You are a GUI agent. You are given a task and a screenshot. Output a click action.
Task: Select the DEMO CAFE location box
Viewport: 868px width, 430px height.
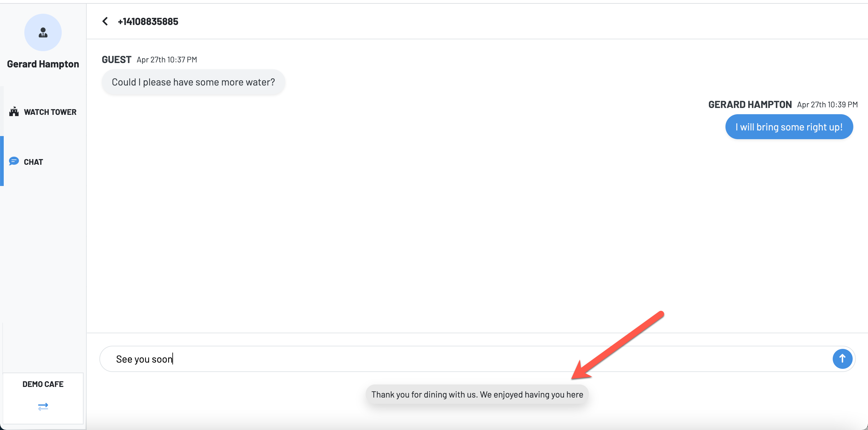coord(43,398)
